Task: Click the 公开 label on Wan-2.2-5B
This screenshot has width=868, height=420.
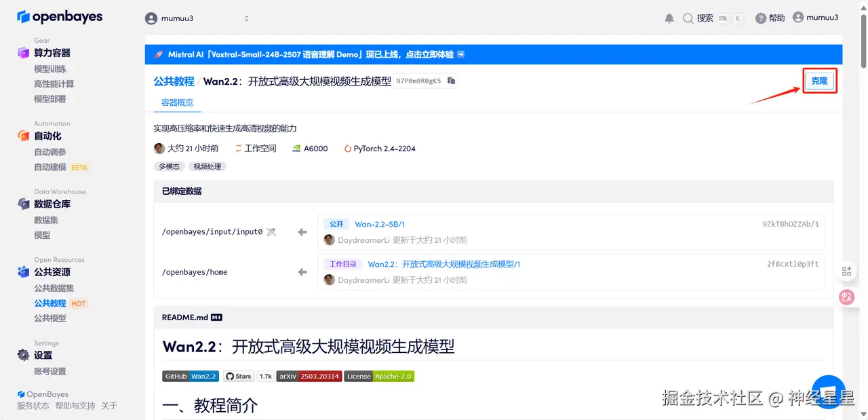Action: (x=336, y=225)
